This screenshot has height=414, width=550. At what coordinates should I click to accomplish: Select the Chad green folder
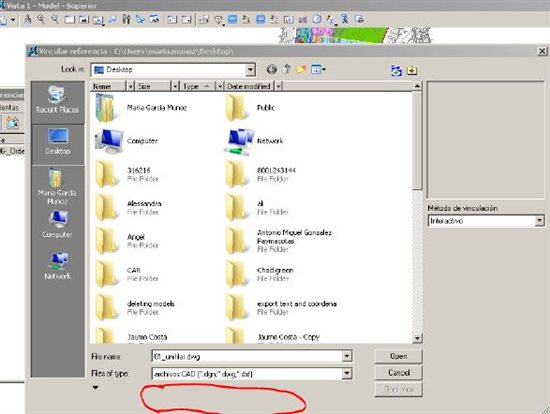tap(260, 274)
